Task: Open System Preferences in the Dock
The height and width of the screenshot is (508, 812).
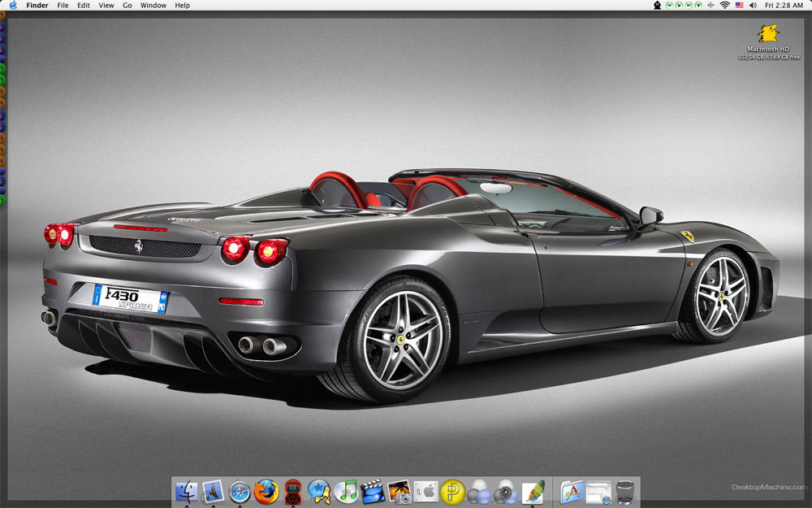Action: coord(426,492)
